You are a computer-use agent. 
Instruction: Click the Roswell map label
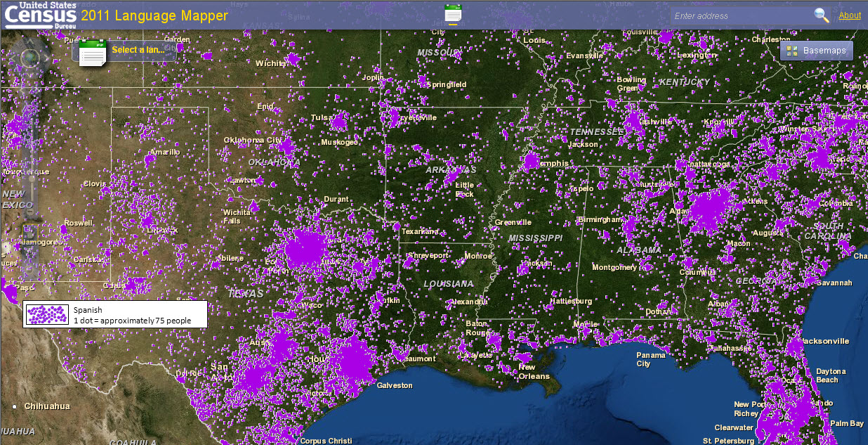tap(78, 223)
